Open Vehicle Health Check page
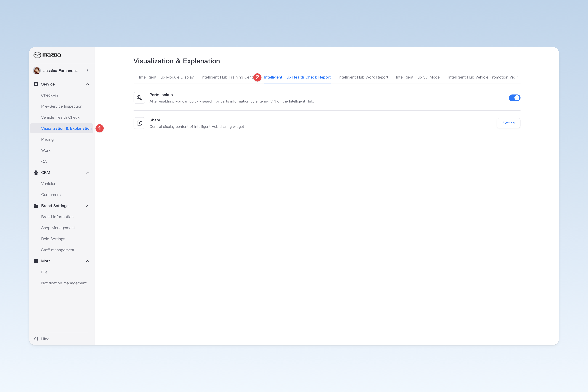The image size is (588, 392). click(x=60, y=117)
